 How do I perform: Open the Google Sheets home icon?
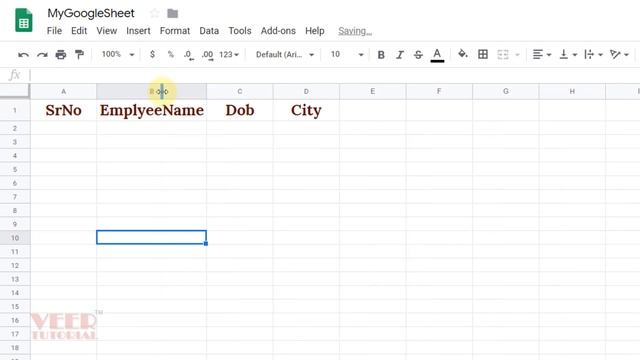[24, 20]
